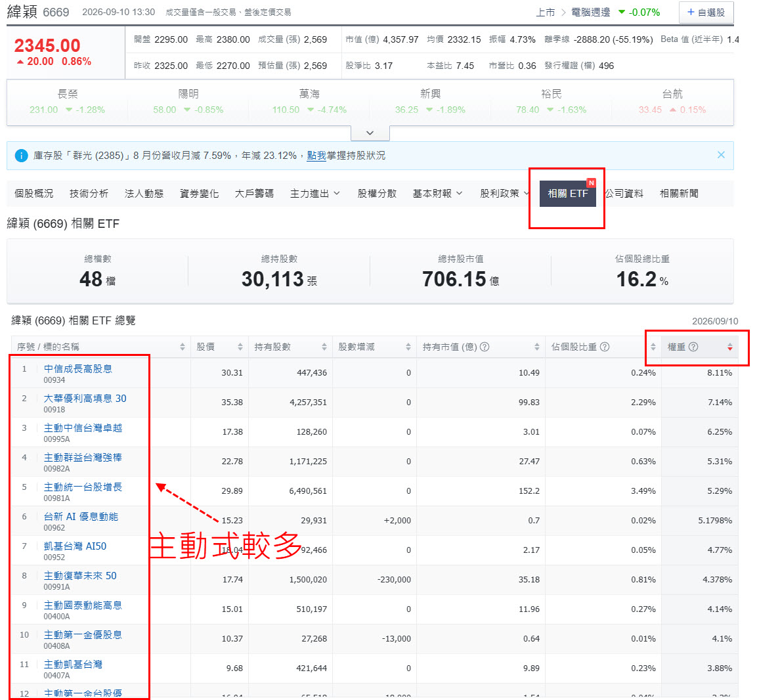Sort table by 股數增減 arrows
This screenshot has width=757, height=700.
[x=408, y=347]
